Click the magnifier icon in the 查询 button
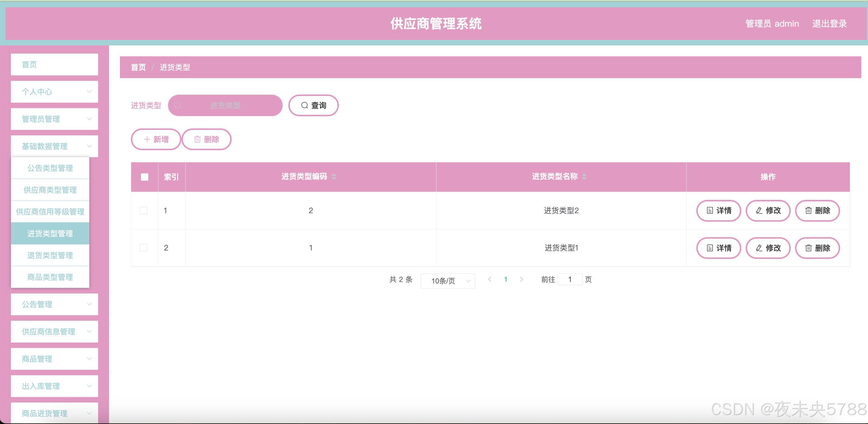The width and height of the screenshot is (868, 424). point(304,105)
